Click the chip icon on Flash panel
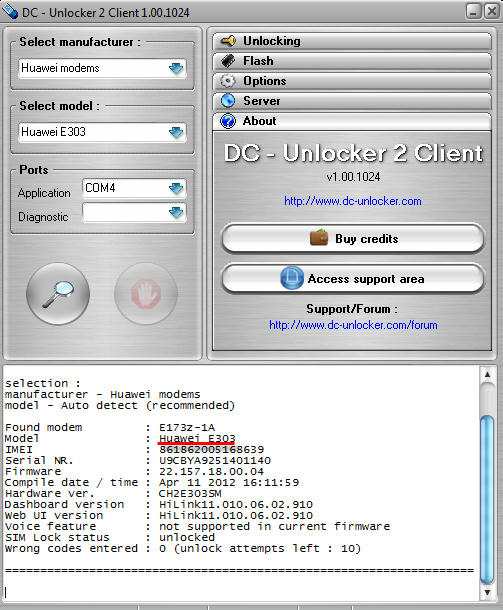Screen dimensions: 503x610 point(228,61)
